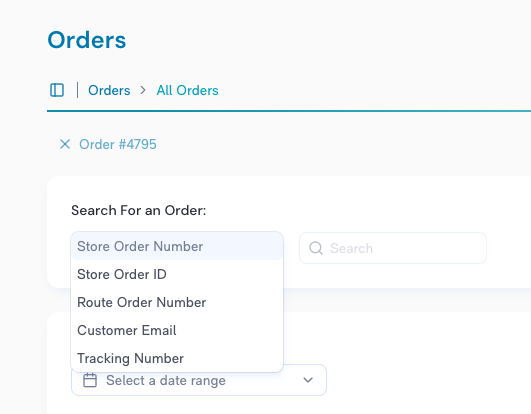Focus the Search input field
The height and width of the screenshot is (414, 531).
point(393,248)
